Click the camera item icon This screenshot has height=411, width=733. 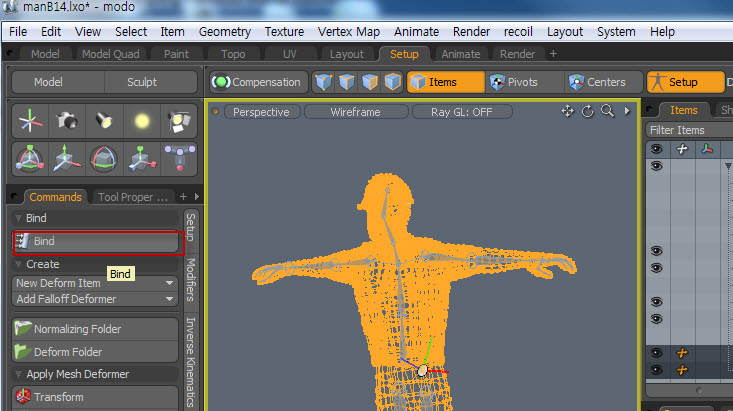tap(67, 121)
